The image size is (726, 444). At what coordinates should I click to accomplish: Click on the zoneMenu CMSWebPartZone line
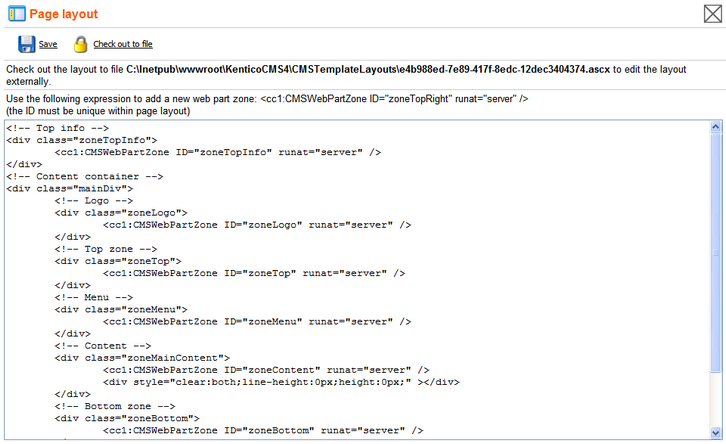click(x=257, y=322)
